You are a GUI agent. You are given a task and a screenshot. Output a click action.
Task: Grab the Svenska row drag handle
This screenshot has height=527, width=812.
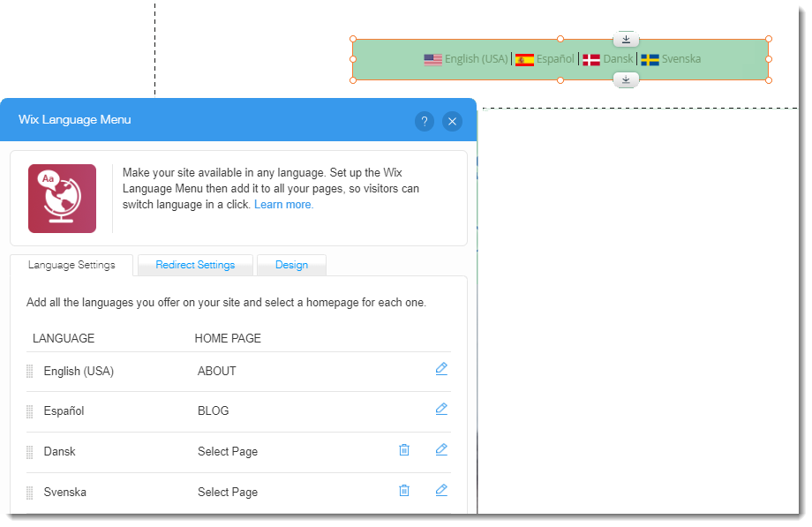click(x=29, y=493)
